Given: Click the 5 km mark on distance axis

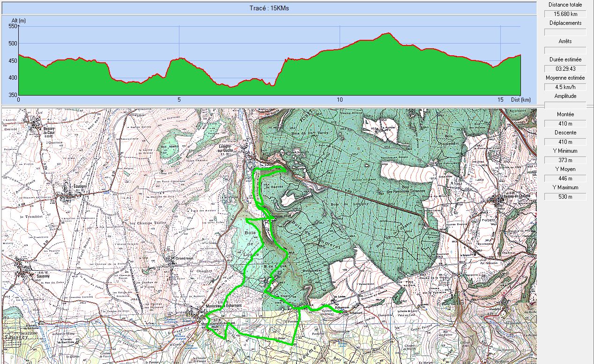Looking at the screenshot, I should pyautogui.click(x=179, y=100).
